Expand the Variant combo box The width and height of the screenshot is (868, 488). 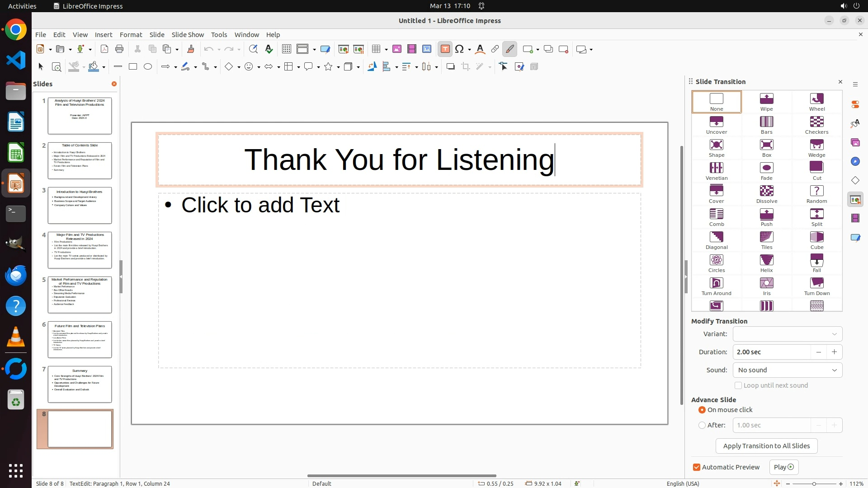787,334
